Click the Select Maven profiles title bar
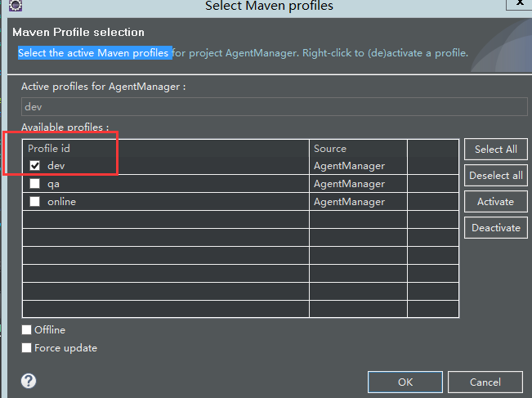 click(269, 6)
